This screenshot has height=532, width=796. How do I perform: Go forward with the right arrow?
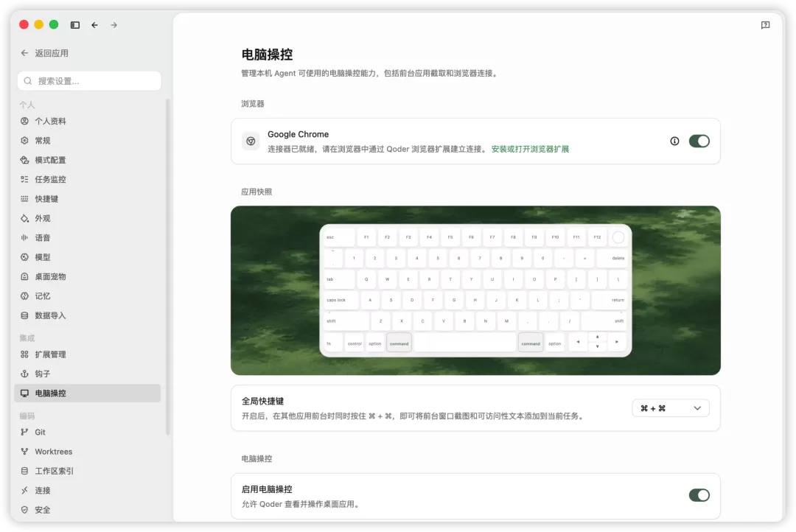tap(114, 25)
